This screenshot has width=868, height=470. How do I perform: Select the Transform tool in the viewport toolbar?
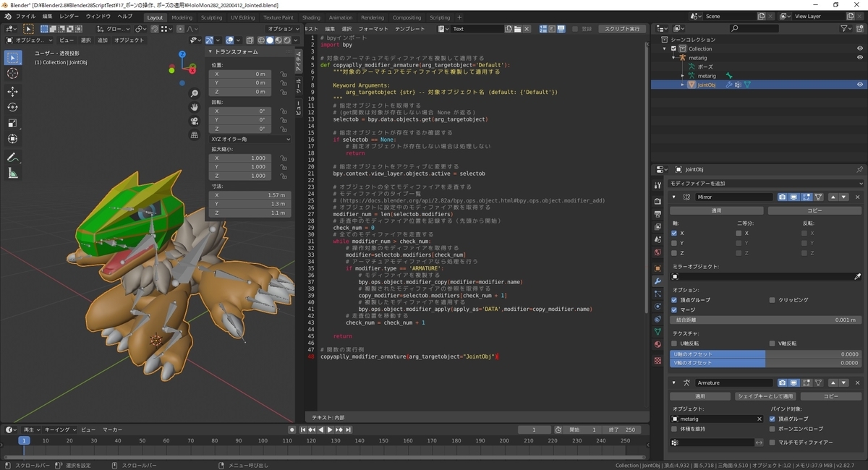(x=13, y=139)
